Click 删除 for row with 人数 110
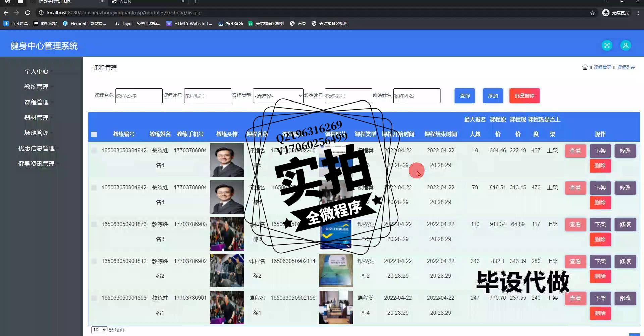Screen dimensions: 644x336 (x=600, y=240)
